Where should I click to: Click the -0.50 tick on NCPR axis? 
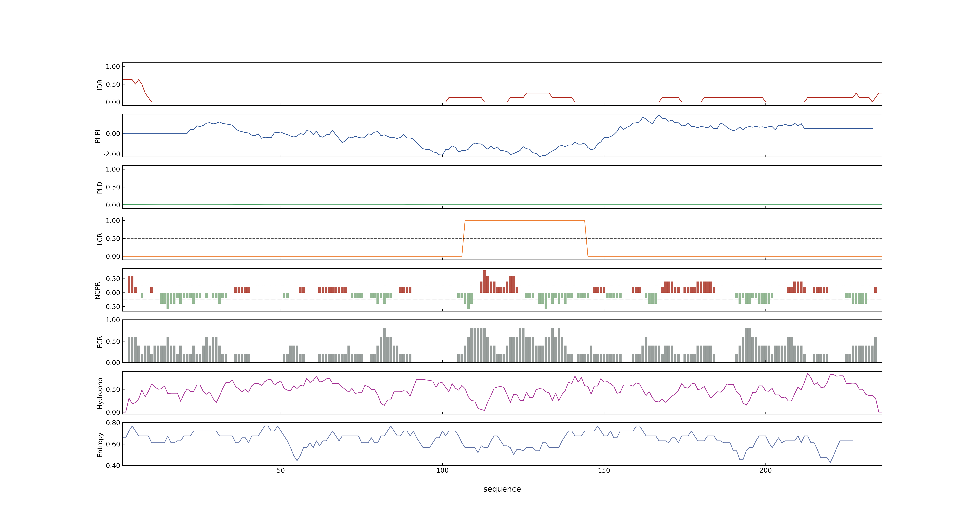(x=111, y=307)
